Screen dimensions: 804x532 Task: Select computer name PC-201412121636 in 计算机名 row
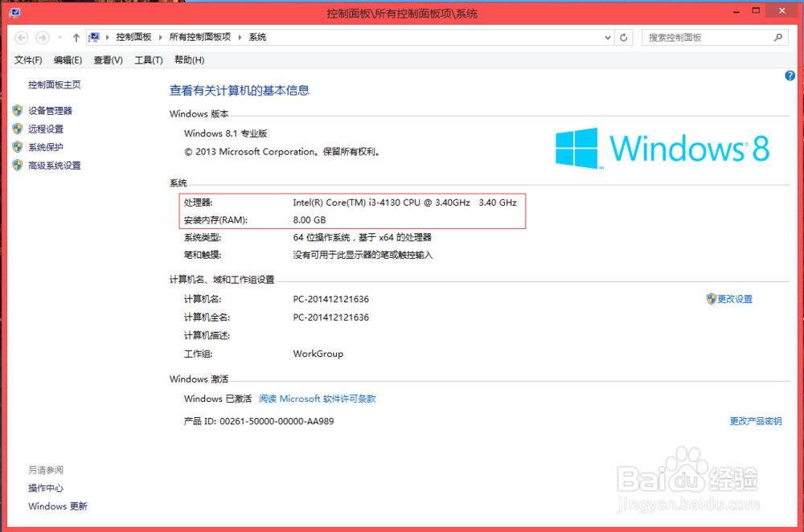331,299
